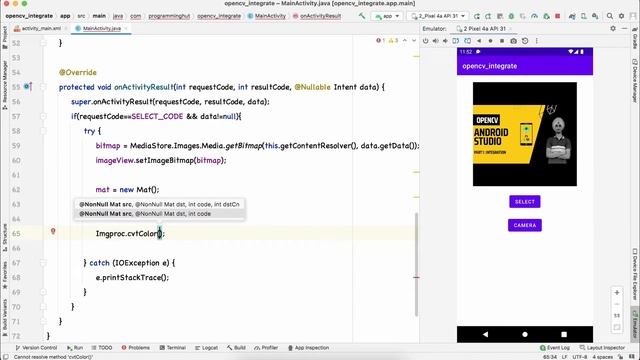
Task: Take emulator screenshot with camera icon
Action: click(513, 41)
